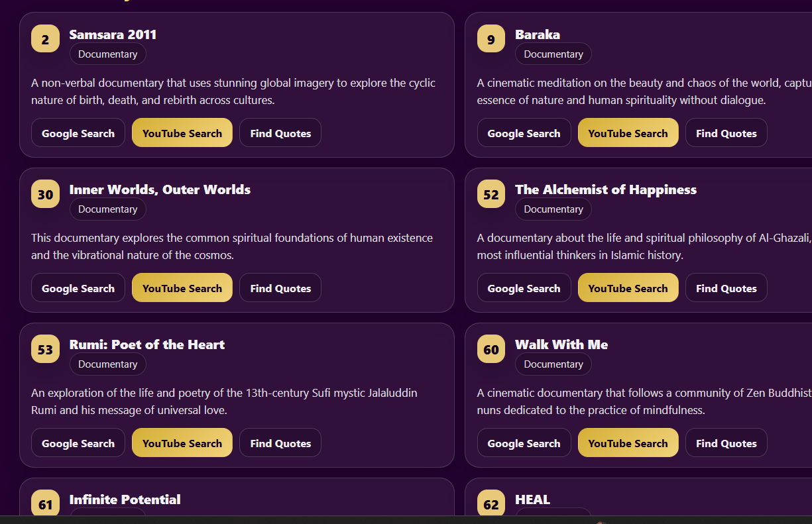The height and width of the screenshot is (524, 812).
Task: Open YouTube Search for Samsara 2011
Action: pos(182,133)
